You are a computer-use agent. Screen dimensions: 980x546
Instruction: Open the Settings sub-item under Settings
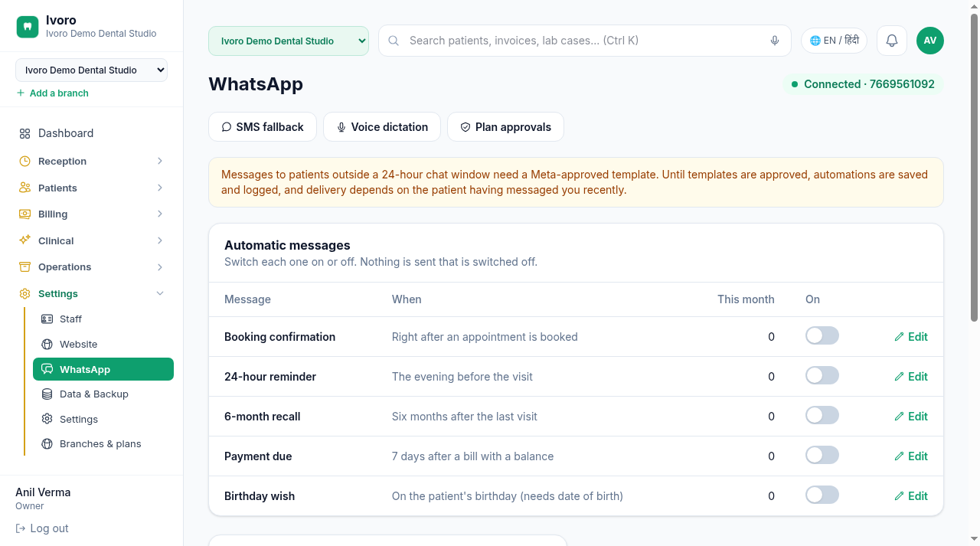[103, 419]
